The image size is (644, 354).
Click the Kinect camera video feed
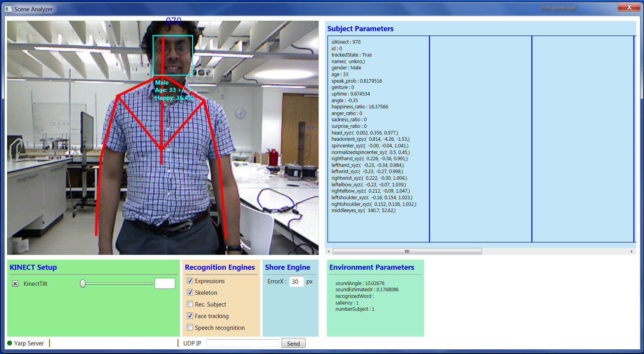point(163,138)
